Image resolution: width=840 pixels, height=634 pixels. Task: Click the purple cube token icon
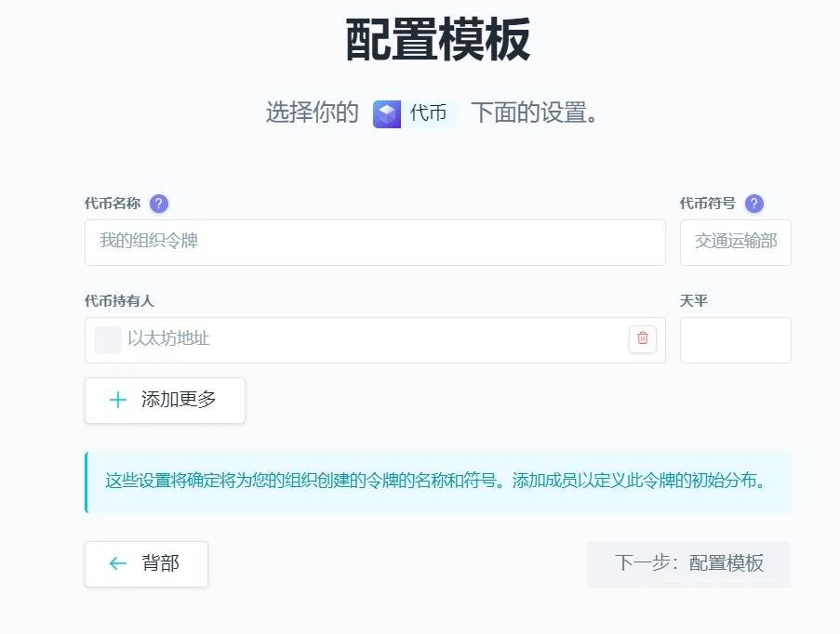tap(387, 114)
